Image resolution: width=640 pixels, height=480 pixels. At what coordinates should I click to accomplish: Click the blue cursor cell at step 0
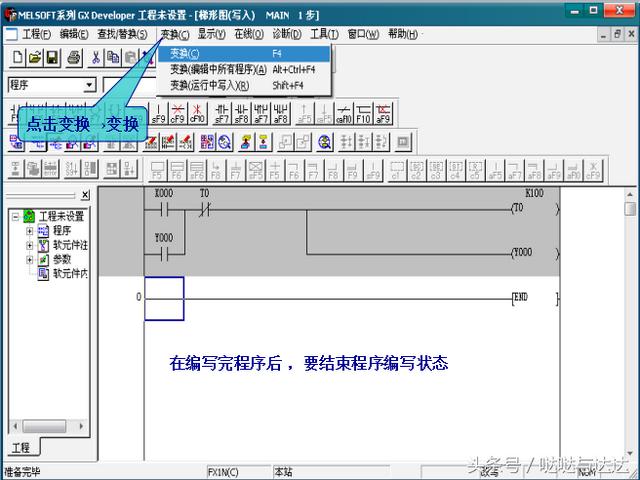[x=164, y=298]
